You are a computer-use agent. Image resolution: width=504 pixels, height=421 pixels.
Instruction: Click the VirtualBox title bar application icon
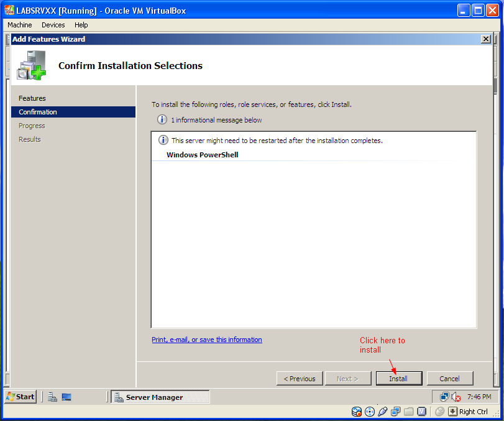click(x=9, y=11)
